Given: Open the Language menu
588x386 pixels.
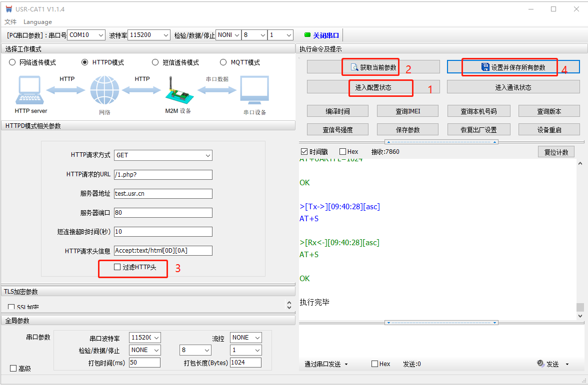Looking at the screenshot, I should coord(37,22).
